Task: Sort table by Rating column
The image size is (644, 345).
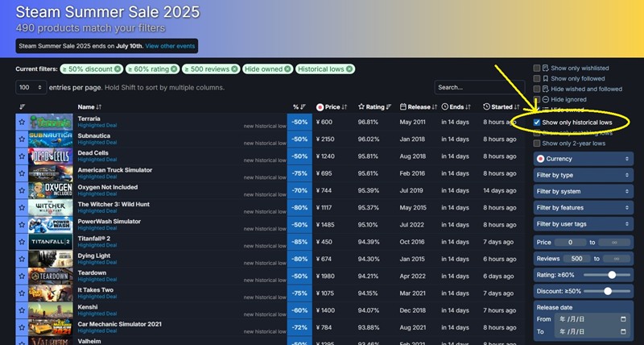Action: point(374,107)
